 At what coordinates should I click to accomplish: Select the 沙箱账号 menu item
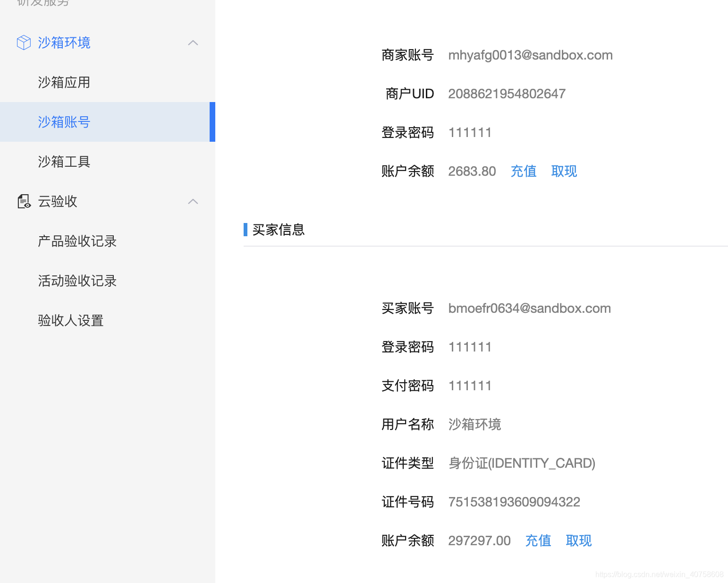108,122
